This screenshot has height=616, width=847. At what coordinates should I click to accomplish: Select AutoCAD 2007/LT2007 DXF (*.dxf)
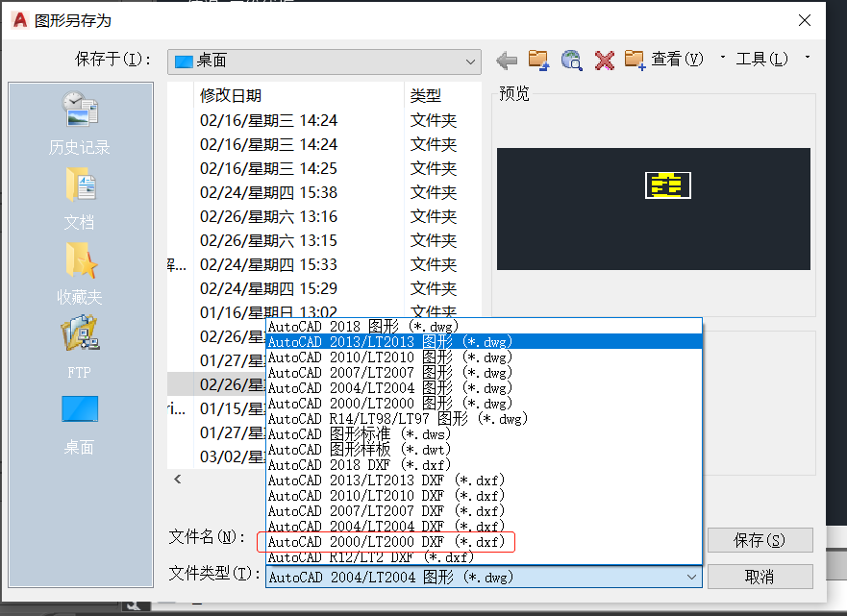point(484,510)
